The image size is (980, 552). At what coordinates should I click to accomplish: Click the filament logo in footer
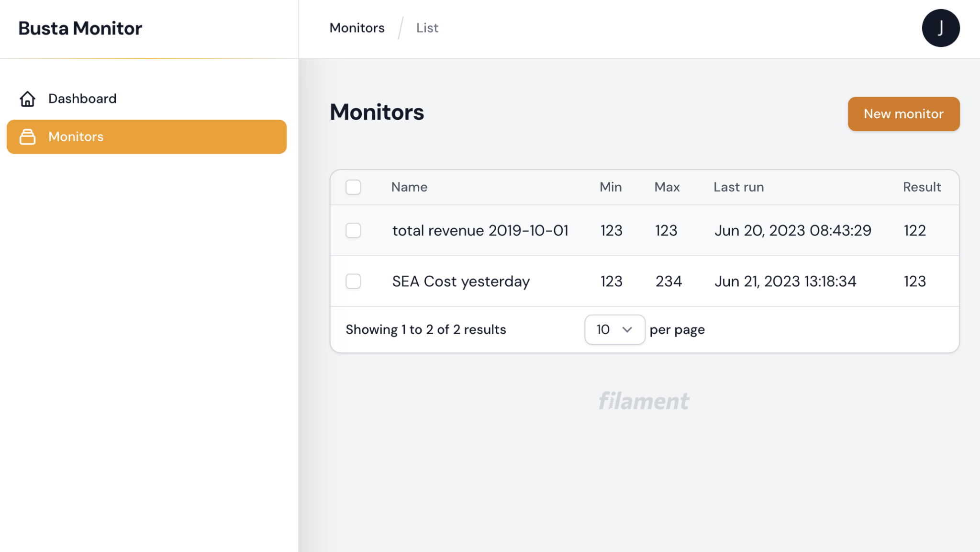(644, 401)
